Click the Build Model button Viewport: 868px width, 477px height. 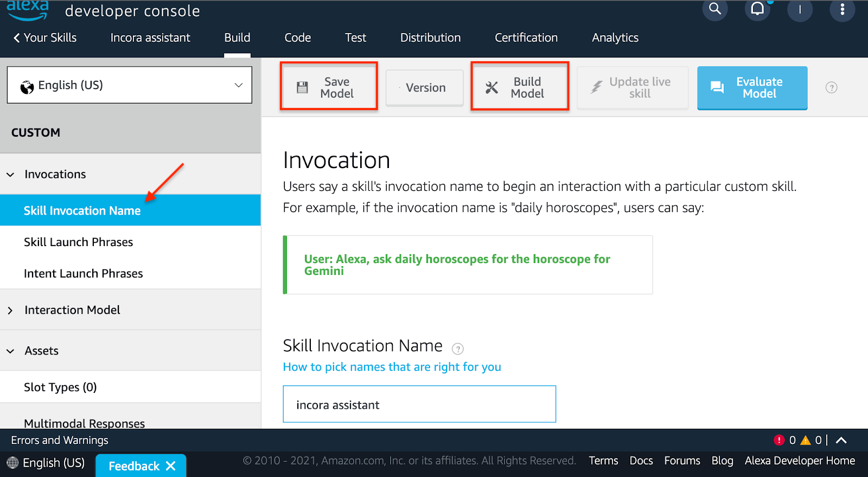click(x=519, y=87)
